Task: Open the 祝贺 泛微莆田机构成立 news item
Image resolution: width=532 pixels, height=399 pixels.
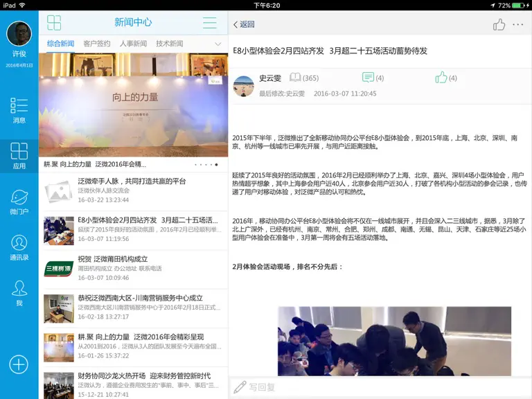Action: point(133,269)
